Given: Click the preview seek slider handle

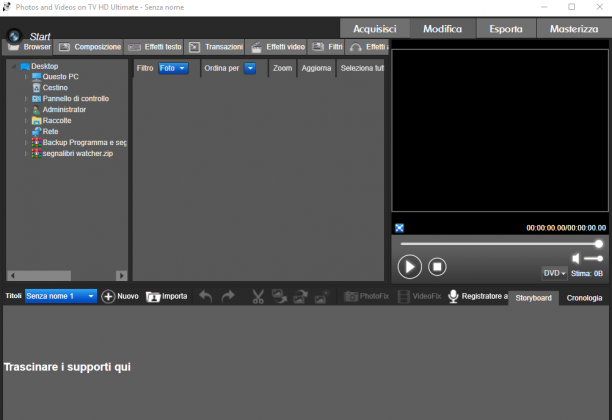Looking at the screenshot, I should tap(599, 244).
